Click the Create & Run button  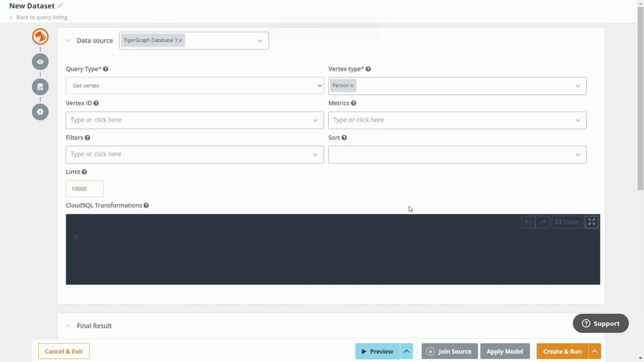point(562,351)
